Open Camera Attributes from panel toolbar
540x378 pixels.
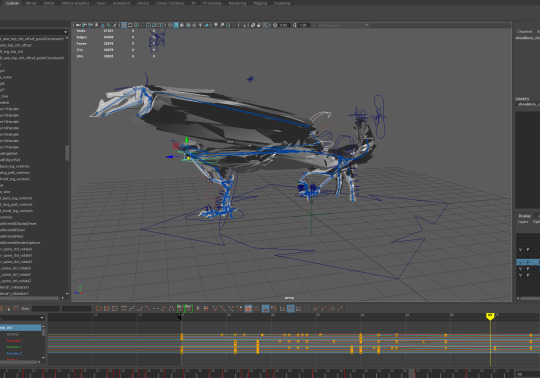[90, 25]
